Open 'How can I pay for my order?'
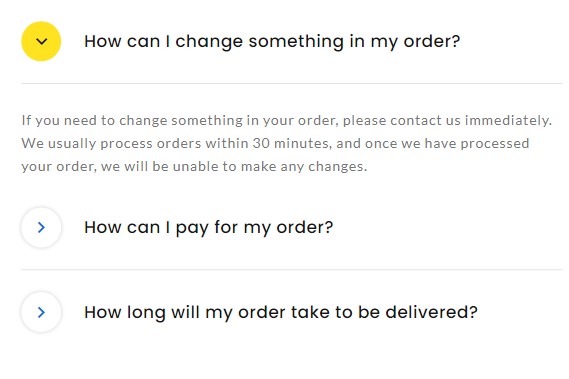This screenshot has width=569, height=379. click(x=208, y=228)
